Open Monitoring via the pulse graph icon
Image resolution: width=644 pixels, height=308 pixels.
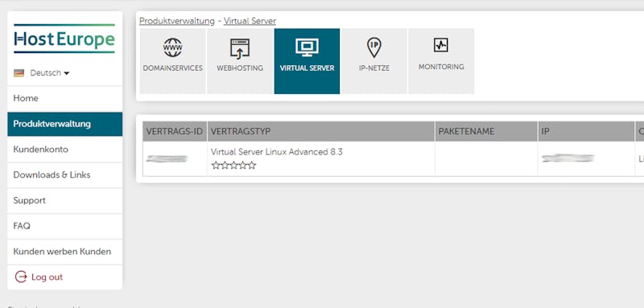[440, 45]
